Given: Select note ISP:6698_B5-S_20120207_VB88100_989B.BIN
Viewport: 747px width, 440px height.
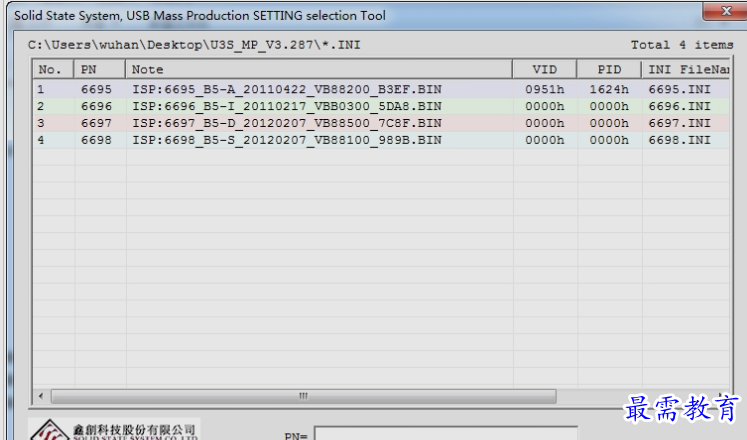Looking at the screenshot, I should tap(287, 140).
